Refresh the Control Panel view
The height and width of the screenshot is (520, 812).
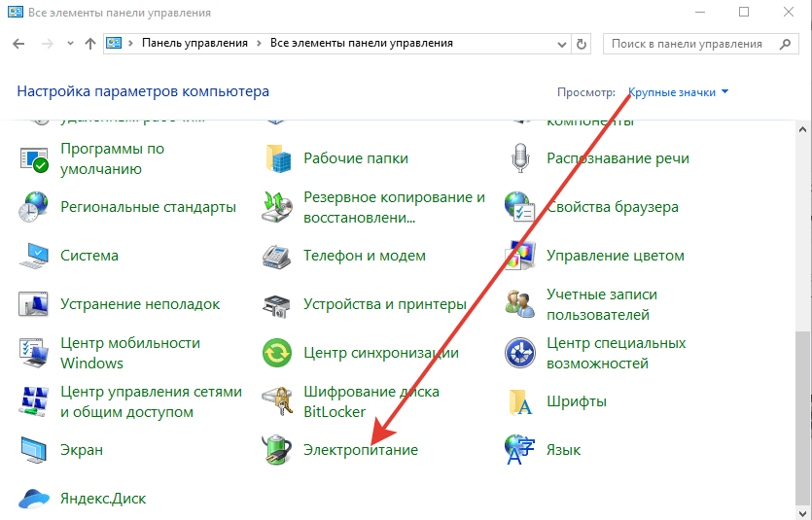(582, 44)
